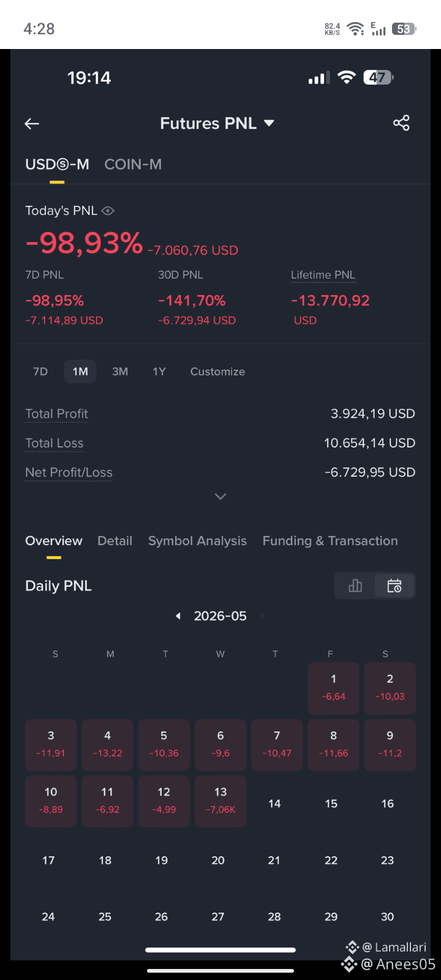Select the calendar view icon

click(x=394, y=586)
